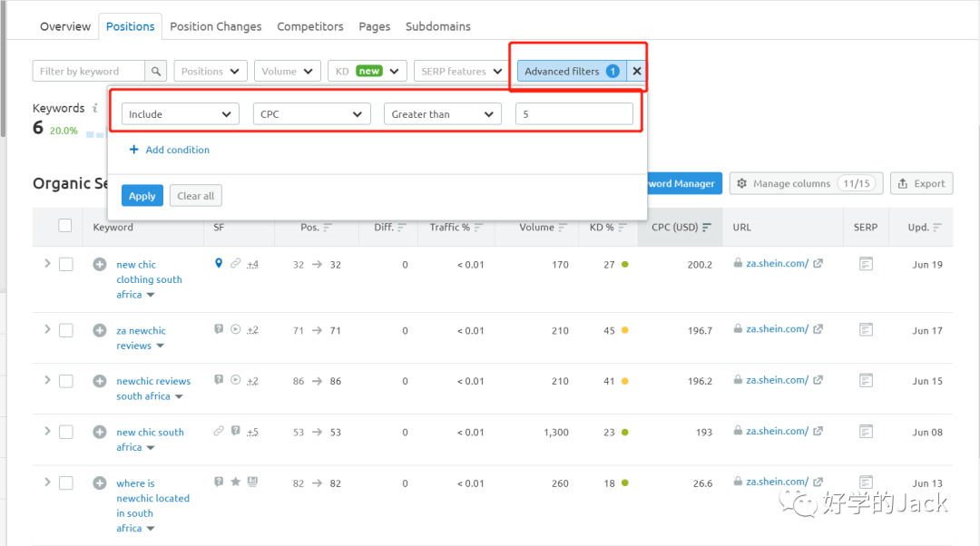Click local pack pin icon for new chic clothing
This screenshot has width=980, height=546.
coord(218,264)
